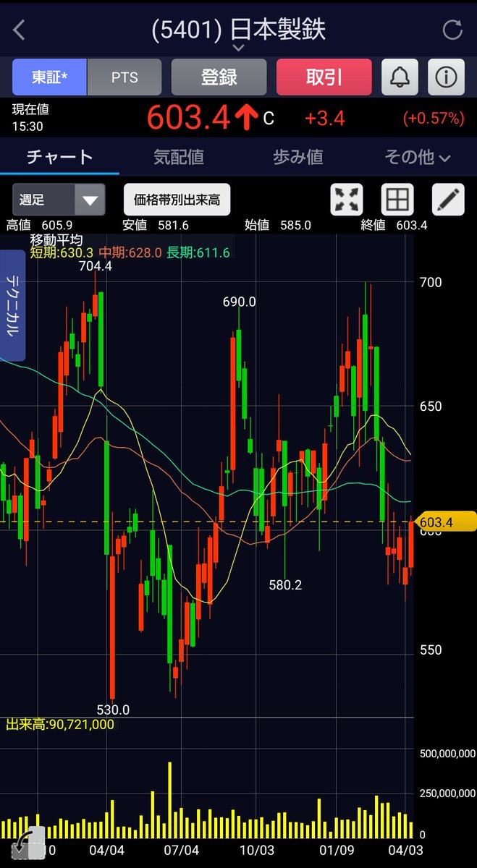Tap the 中期:628.0 moving average value
The height and width of the screenshot is (868, 477).
[x=131, y=252]
